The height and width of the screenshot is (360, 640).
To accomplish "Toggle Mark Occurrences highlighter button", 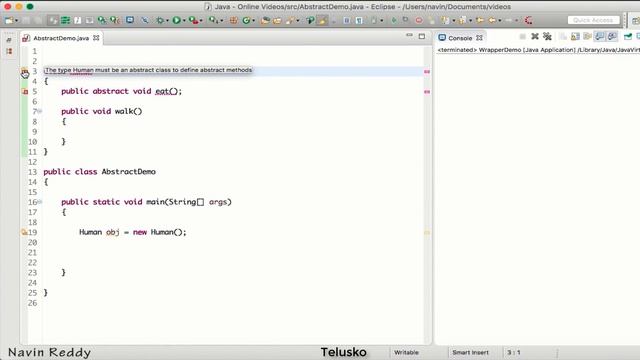I will tap(322, 20).
